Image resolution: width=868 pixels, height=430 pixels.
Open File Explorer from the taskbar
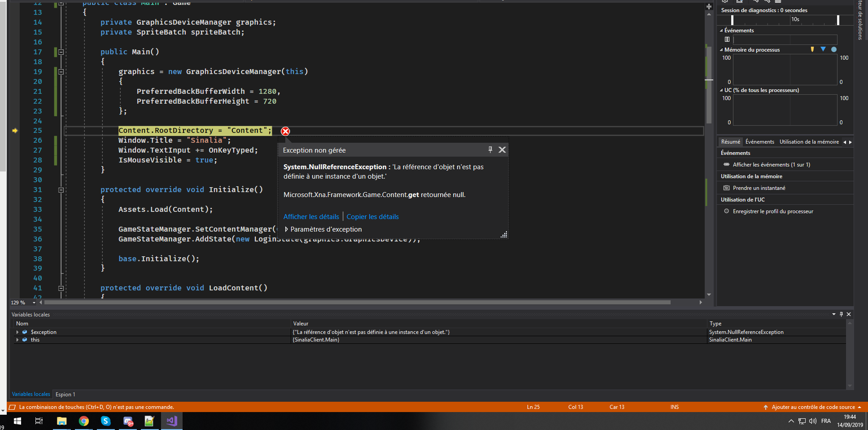(61, 421)
